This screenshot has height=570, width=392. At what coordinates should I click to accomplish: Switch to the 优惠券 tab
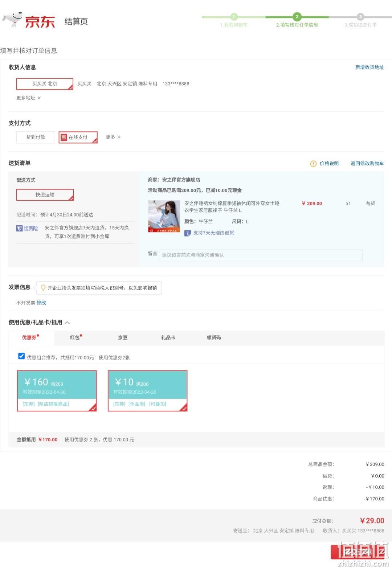tap(30, 337)
